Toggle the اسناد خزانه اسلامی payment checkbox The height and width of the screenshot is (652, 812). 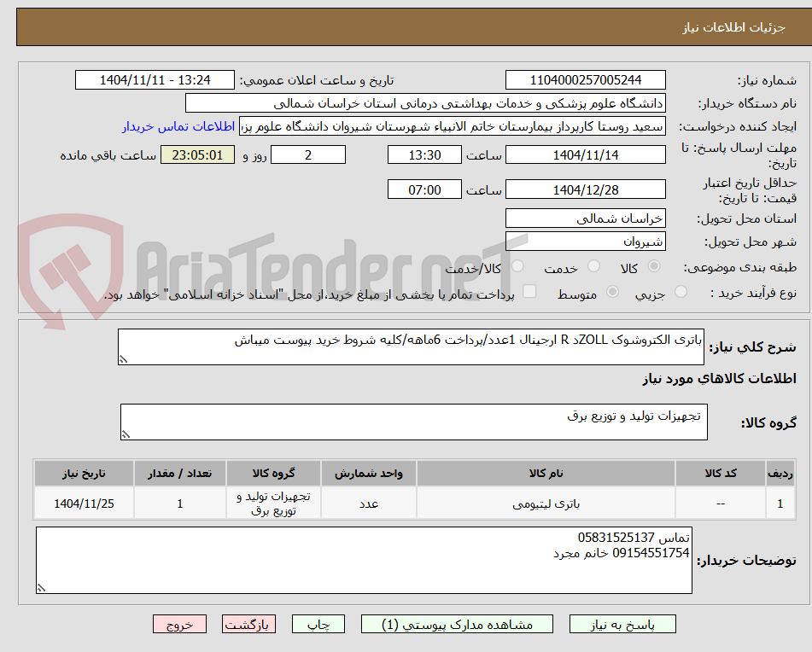529,291
